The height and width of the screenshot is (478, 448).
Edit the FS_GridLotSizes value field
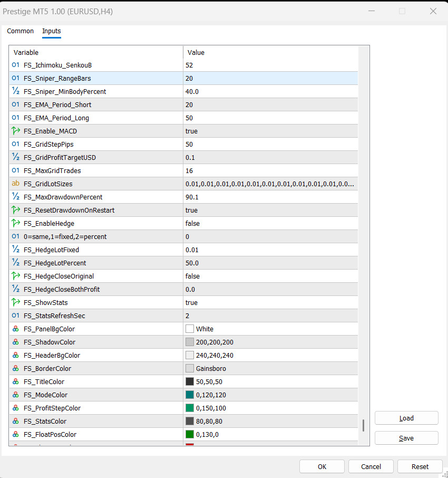tap(270, 184)
